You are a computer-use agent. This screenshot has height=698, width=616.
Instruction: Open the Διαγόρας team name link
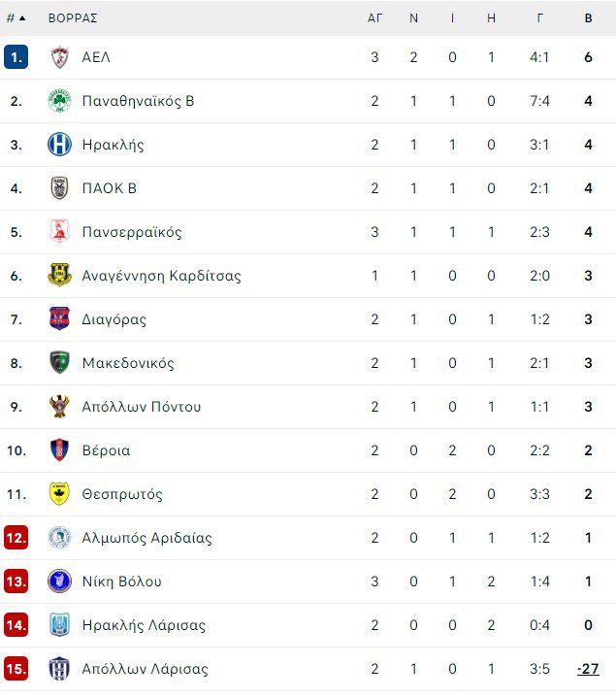[x=114, y=319]
